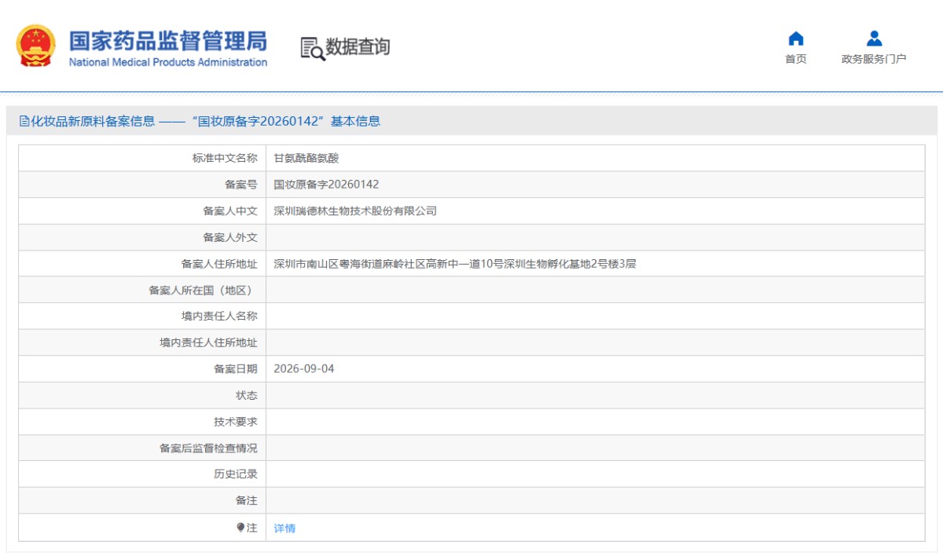Click the 首页 label
The width and height of the screenshot is (943, 560).
pyautogui.click(x=795, y=59)
